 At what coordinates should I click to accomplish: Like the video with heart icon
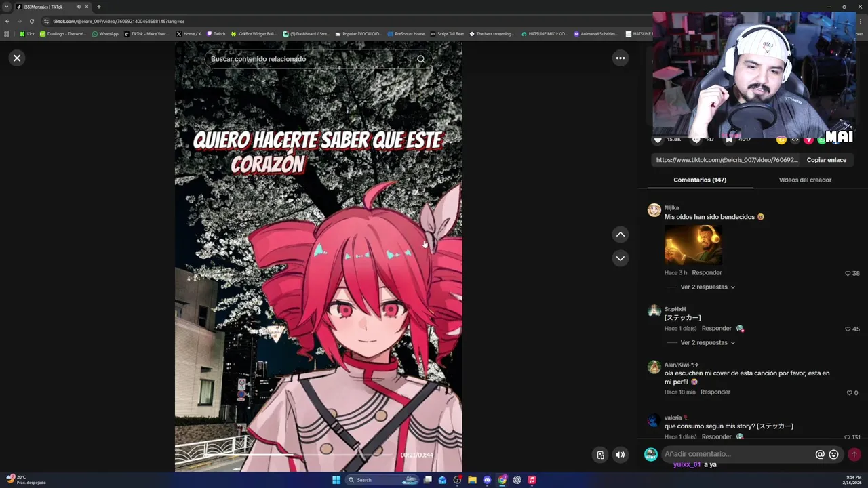(x=657, y=140)
